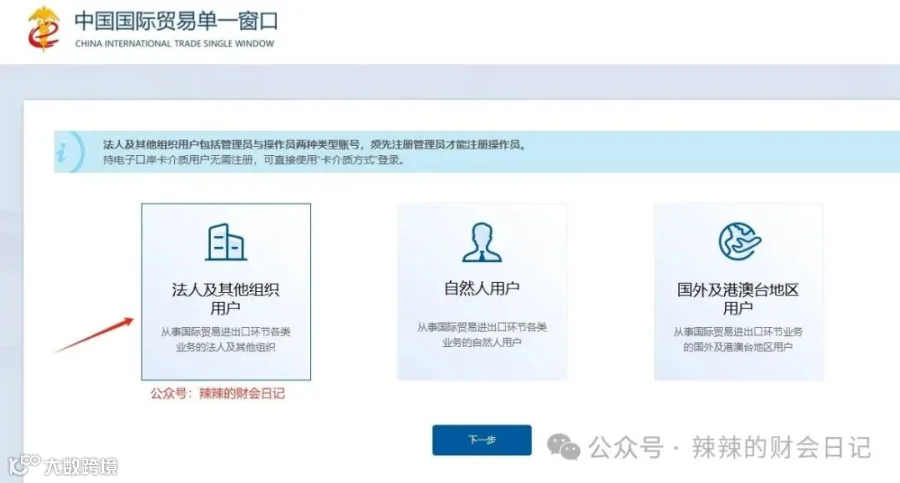Click the description 业务的自然人用户
Viewport: 900px width, 483px height.
[x=482, y=342]
